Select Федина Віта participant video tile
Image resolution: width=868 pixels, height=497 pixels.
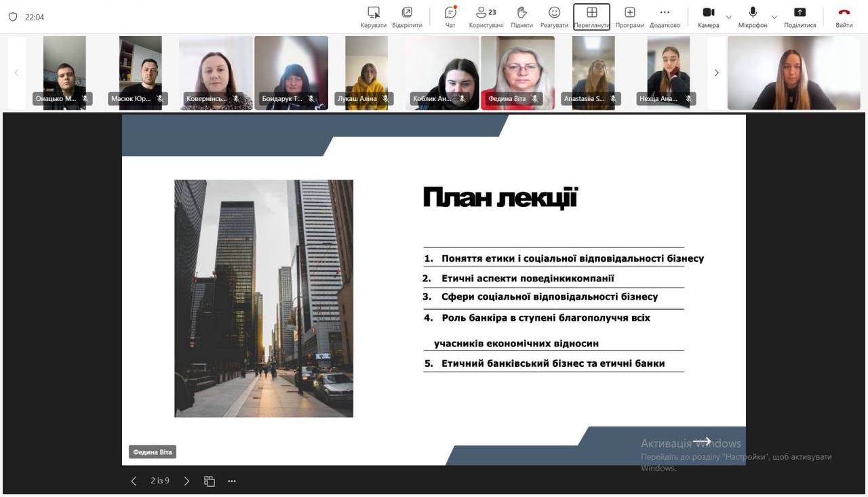click(x=517, y=72)
